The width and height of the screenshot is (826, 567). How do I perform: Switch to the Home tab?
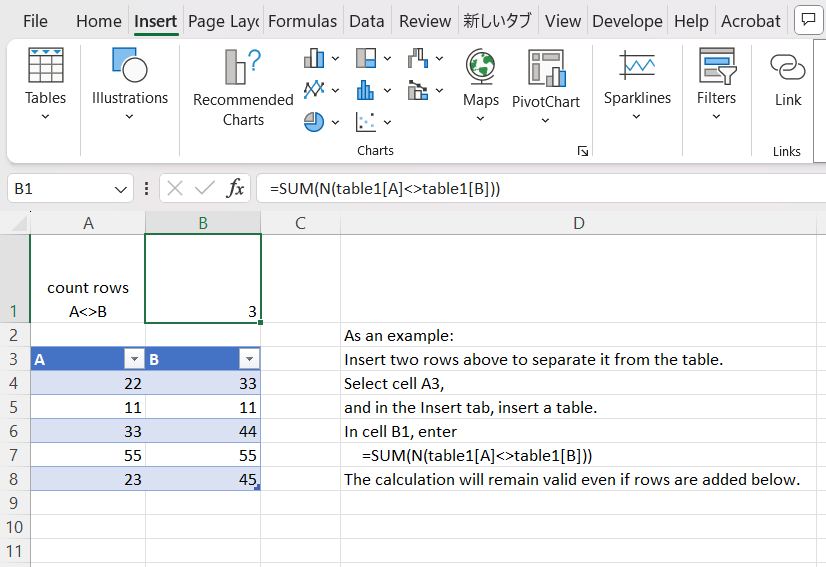(x=99, y=21)
